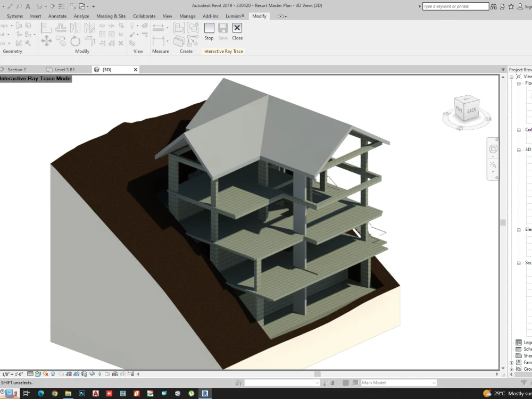Select the Detail Level icon in view controls
The height and width of the screenshot is (399, 532).
pos(29,373)
